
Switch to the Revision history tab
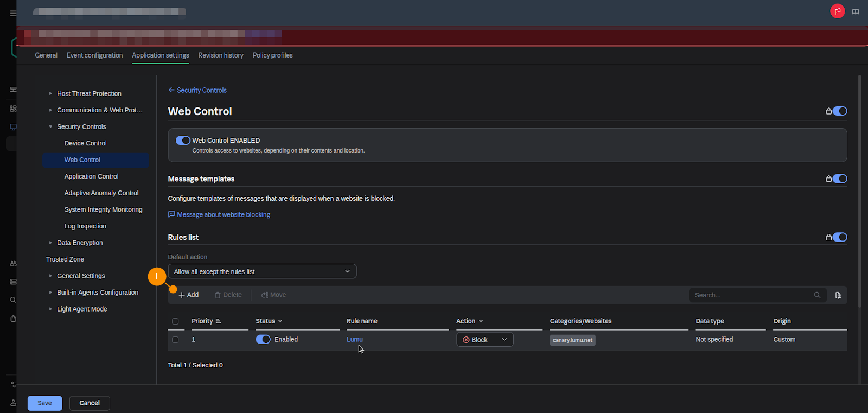(x=221, y=55)
